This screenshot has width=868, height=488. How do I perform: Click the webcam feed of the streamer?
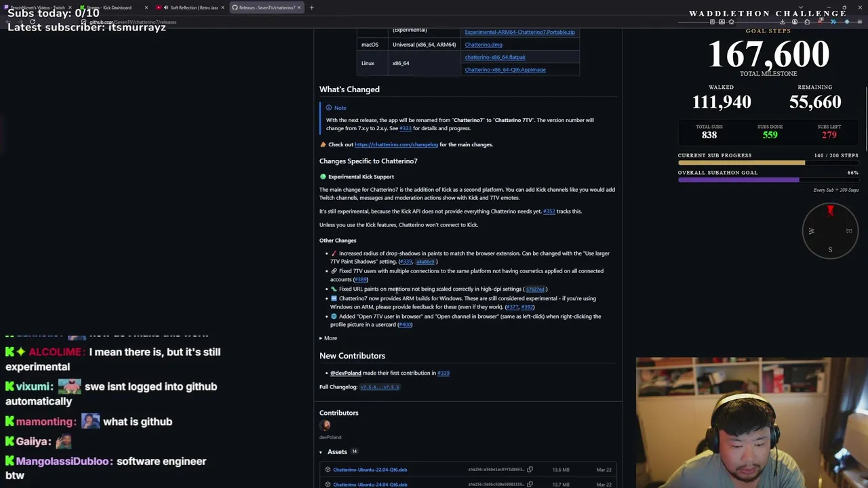[x=752, y=423]
